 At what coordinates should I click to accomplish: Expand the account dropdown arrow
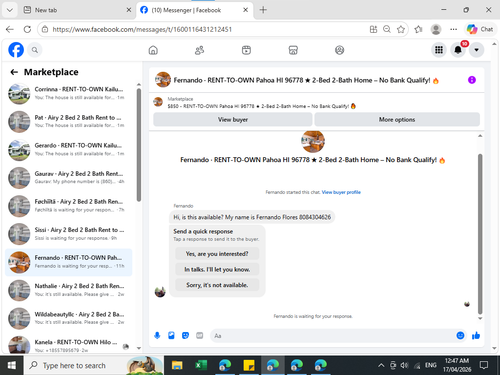coord(477,50)
